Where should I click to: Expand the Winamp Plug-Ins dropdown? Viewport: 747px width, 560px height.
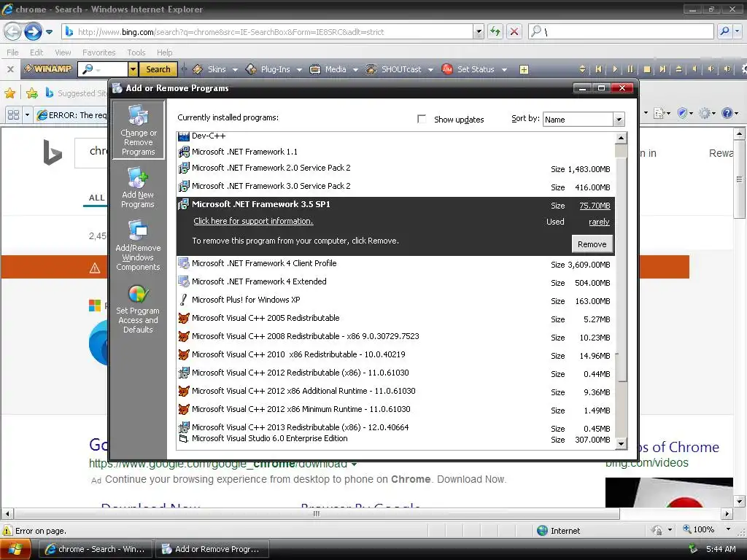(x=299, y=69)
